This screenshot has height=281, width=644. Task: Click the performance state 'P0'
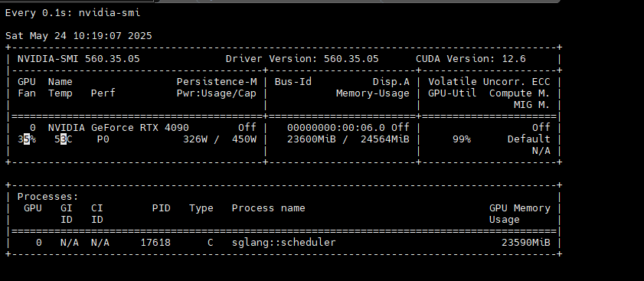(x=103, y=139)
